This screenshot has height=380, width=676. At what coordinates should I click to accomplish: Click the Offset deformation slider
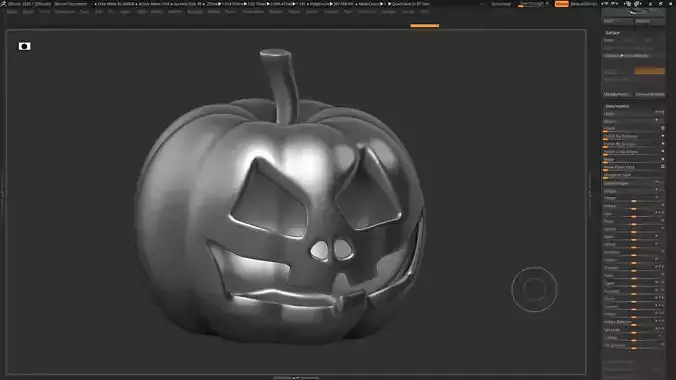click(x=633, y=198)
